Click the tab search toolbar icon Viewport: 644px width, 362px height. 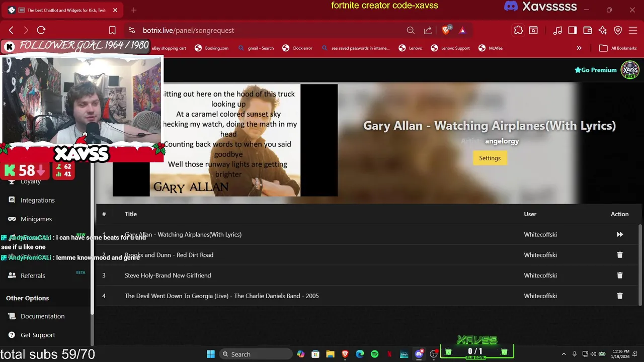[x=533, y=30]
